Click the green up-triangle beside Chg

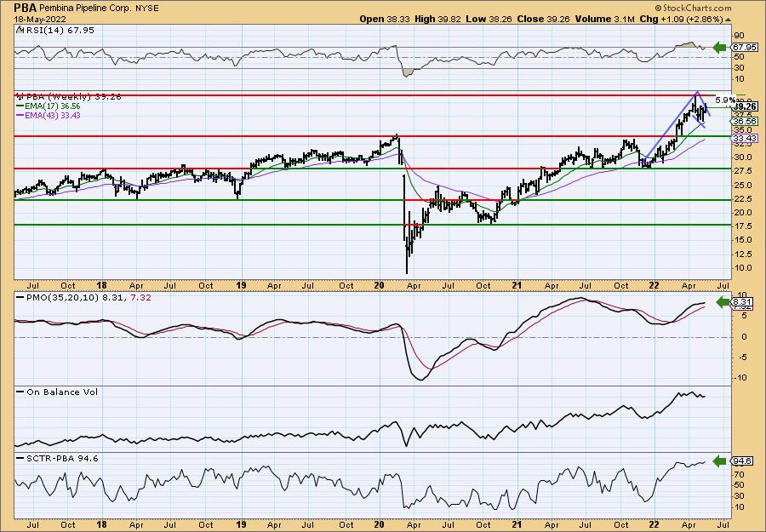click(x=729, y=20)
